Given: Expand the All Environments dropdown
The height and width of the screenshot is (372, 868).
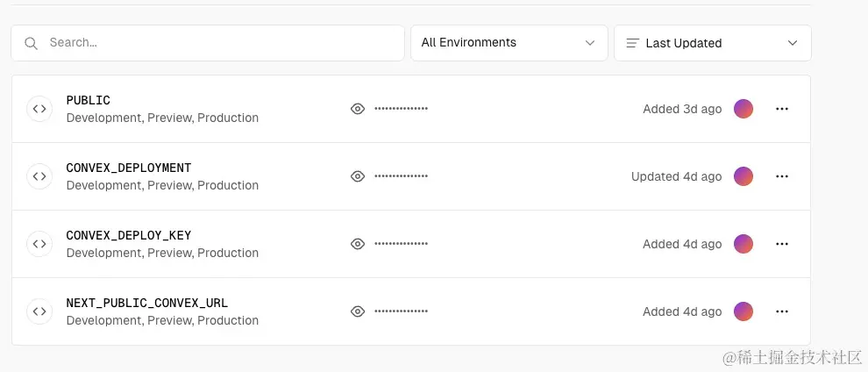Looking at the screenshot, I should coord(509,43).
